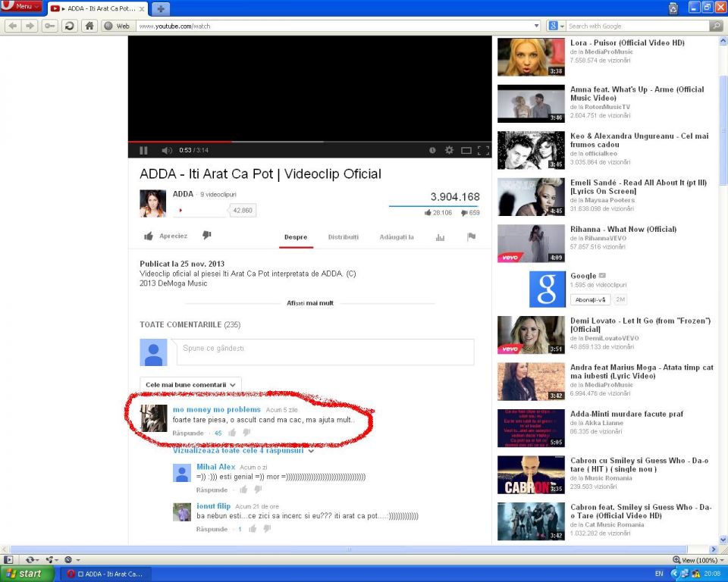Mute the video with the speaker icon
The width and height of the screenshot is (728, 582).
coord(167,150)
